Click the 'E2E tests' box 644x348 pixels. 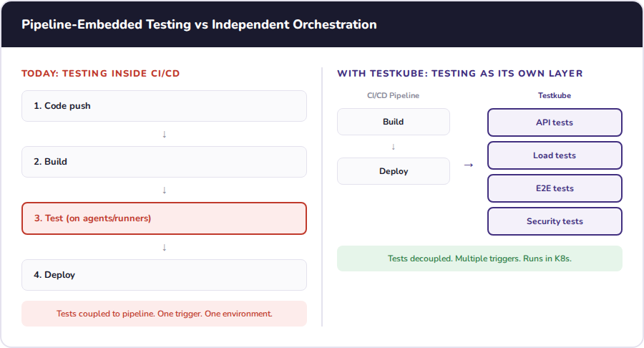point(555,188)
